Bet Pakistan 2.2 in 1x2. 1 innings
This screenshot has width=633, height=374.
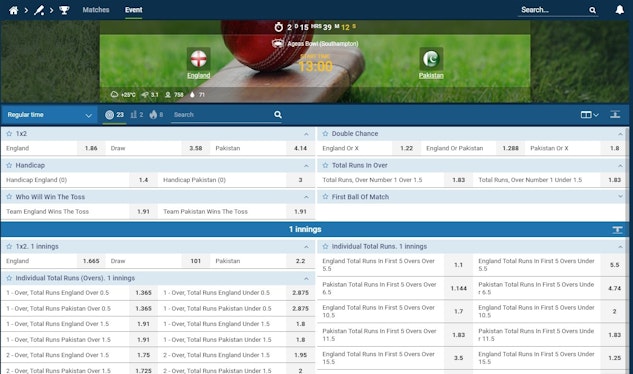click(x=300, y=261)
